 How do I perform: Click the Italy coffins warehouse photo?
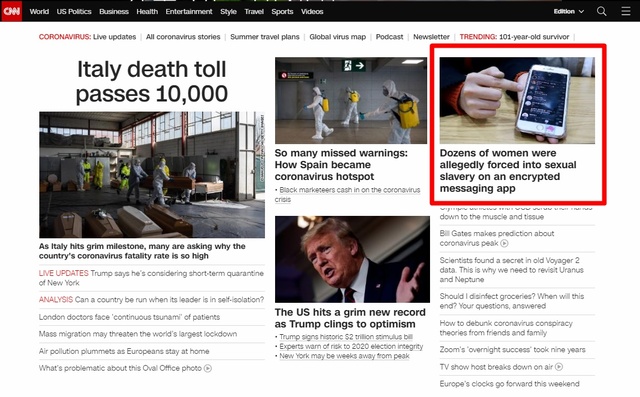pos(152,175)
